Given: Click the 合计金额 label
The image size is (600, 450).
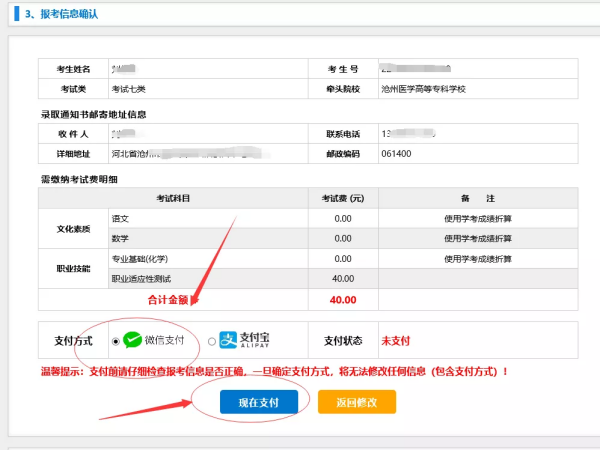Looking at the screenshot, I should click(168, 299).
